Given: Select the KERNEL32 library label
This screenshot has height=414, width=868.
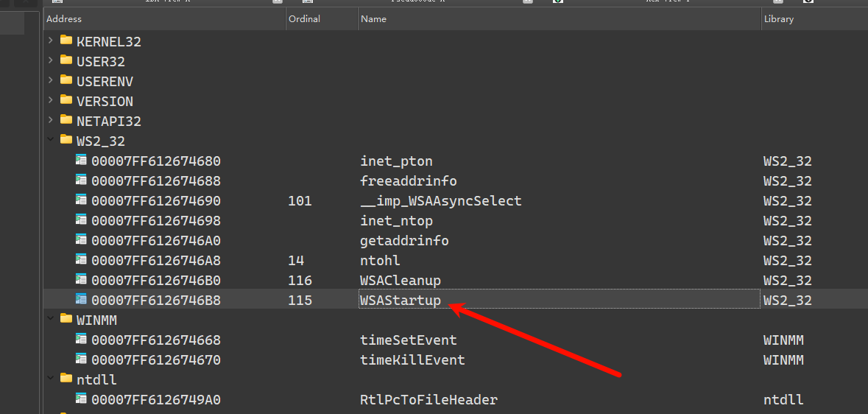Looking at the screenshot, I should pyautogui.click(x=109, y=41).
